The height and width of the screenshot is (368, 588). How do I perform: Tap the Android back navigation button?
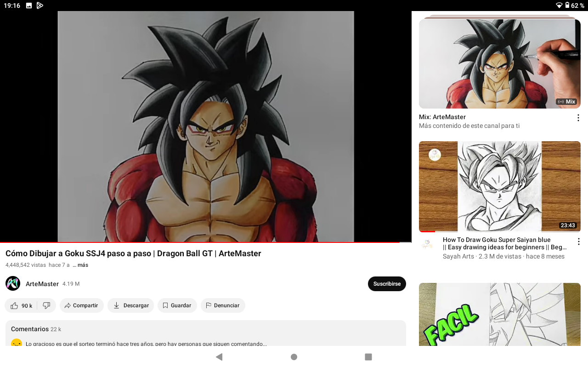219,357
